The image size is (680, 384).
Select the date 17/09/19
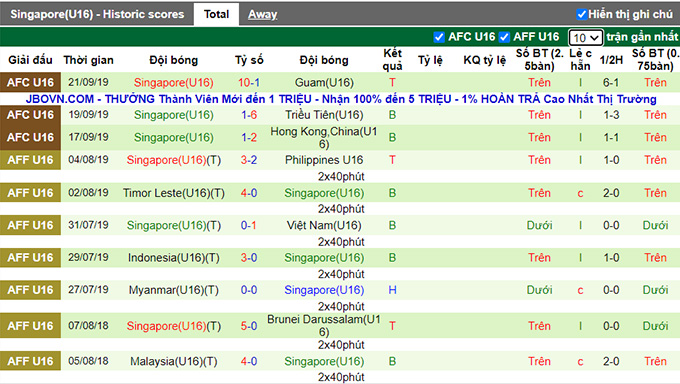pos(88,137)
